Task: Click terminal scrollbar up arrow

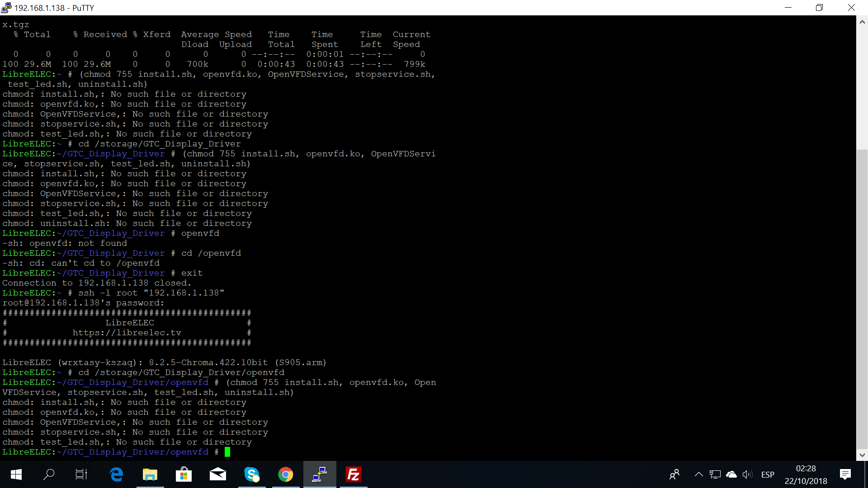Action: pos(862,22)
